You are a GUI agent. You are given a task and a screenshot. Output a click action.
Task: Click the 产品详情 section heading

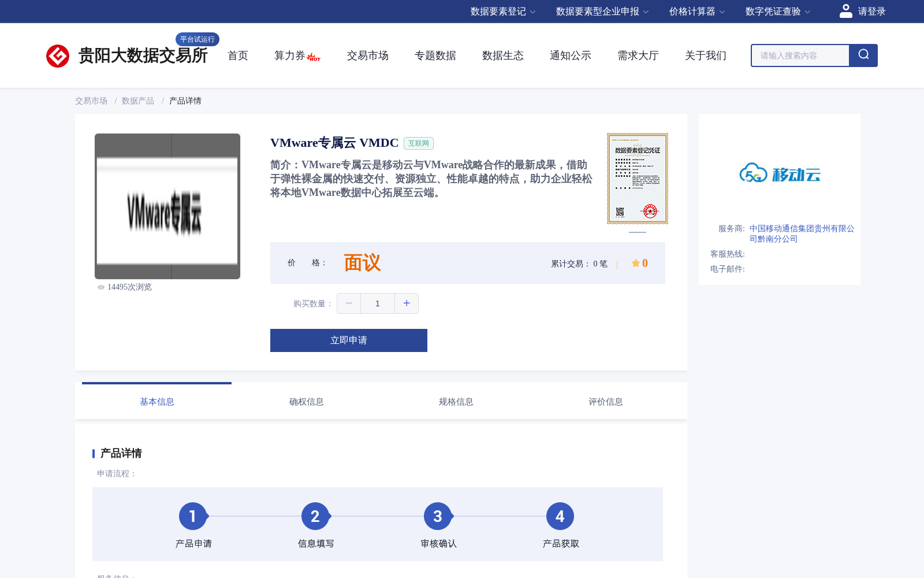121,453
